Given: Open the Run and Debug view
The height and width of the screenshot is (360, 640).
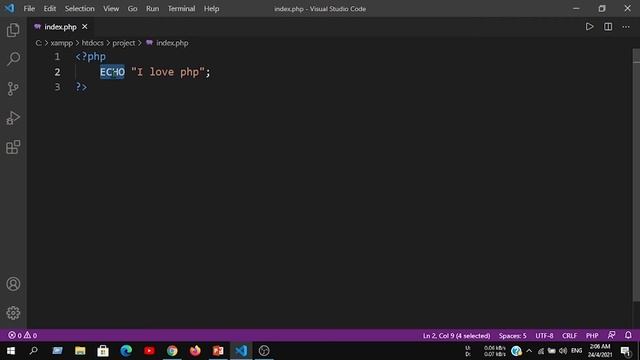Looking at the screenshot, I should point(13,118).
